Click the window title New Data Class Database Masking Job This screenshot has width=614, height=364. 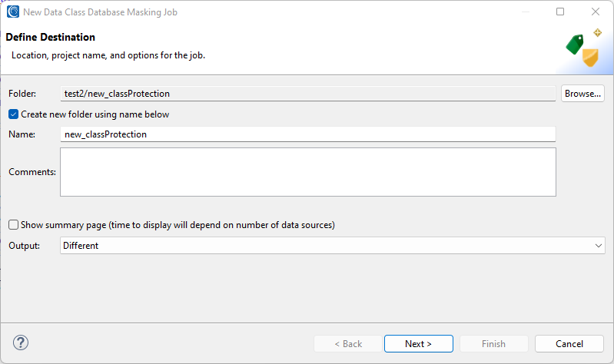[100, 12]
